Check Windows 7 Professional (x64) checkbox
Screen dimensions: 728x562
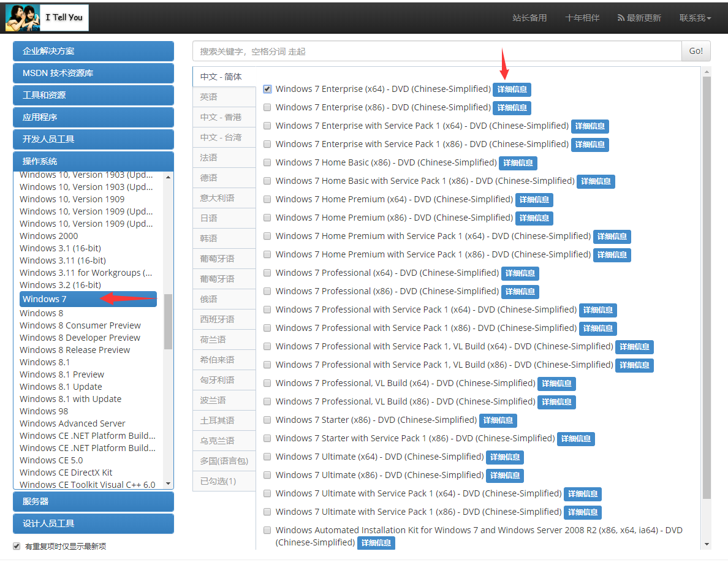(267, 273)
